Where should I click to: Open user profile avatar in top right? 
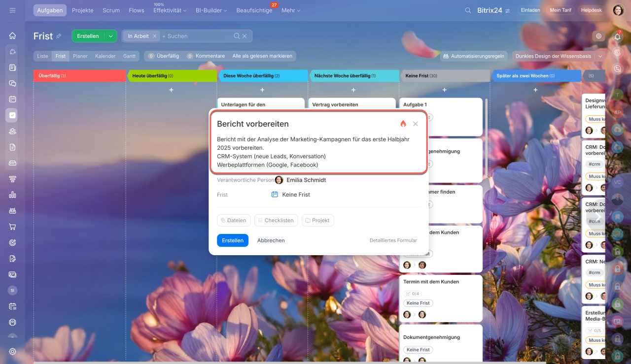pyautogui.click(x=618, y=10)
